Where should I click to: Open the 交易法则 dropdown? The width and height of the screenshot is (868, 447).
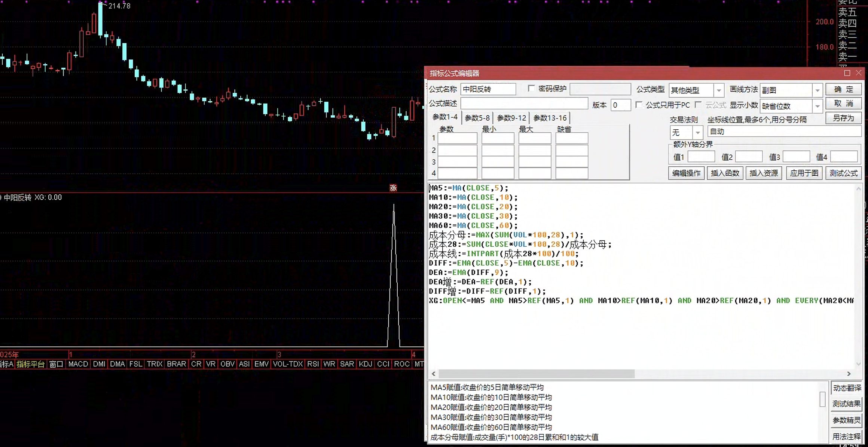(x=698, y=132)
